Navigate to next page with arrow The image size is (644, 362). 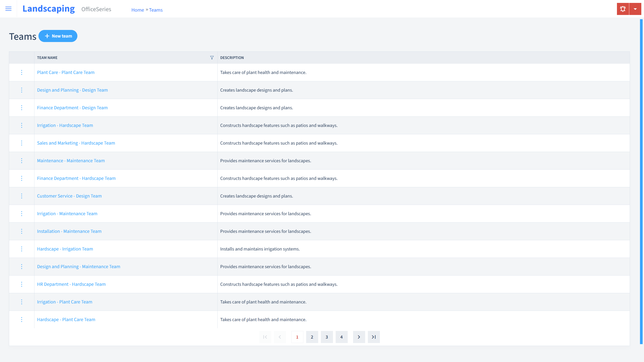359,337
